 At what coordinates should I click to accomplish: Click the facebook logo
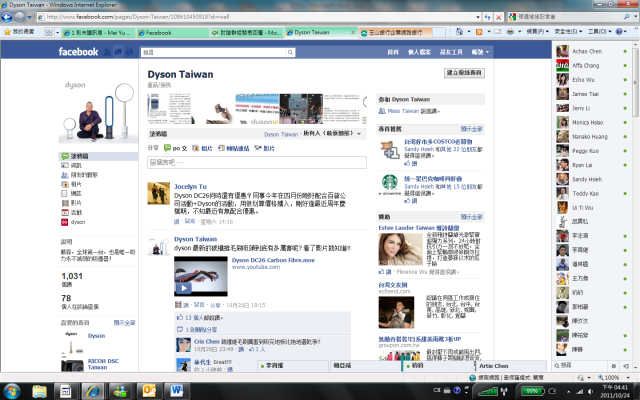(78, 52)
